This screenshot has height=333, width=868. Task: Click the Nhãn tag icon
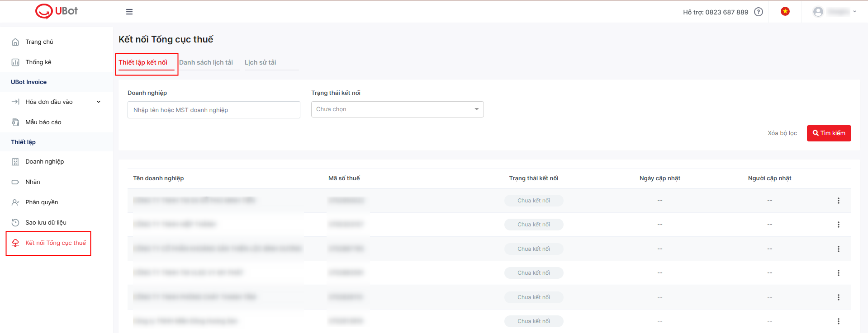click(x=15, y=182)
